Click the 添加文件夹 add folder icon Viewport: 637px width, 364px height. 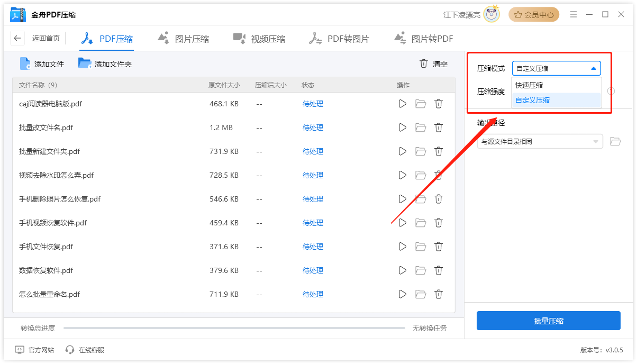point(85,63)
